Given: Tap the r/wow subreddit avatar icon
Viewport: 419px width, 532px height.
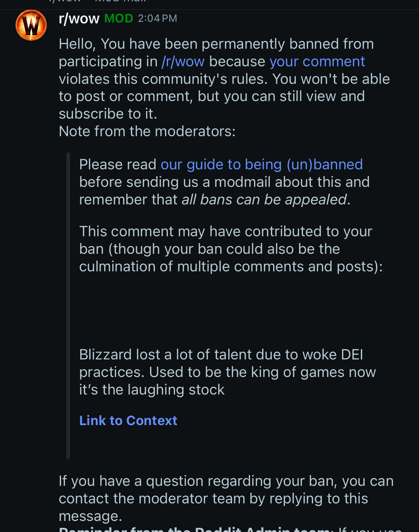Looking at the screenshot, I should [x=31, y=25].
